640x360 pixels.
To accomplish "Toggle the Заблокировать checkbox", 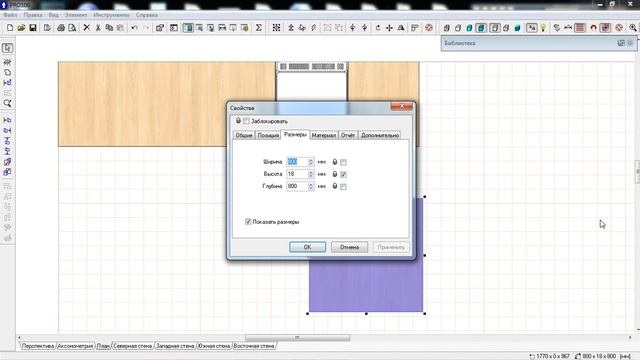I will [246, 121].
